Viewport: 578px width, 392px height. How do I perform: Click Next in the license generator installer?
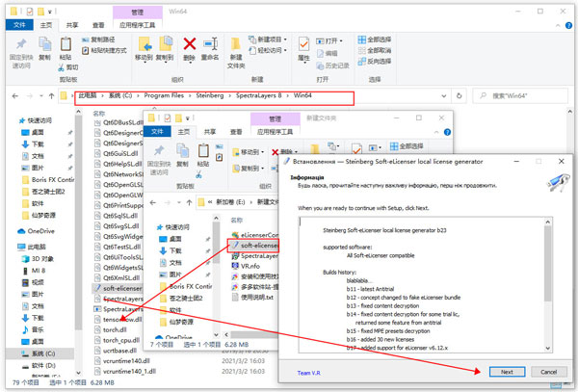coord(508,372)
